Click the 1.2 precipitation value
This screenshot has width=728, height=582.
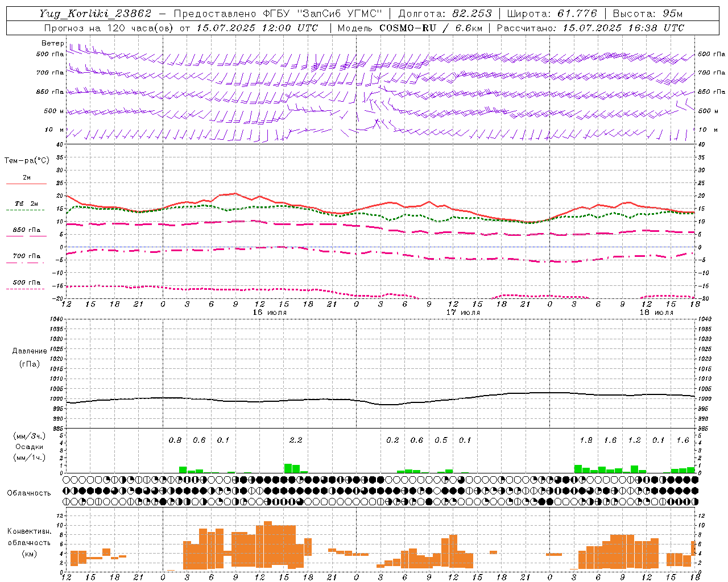coord(634,440)
